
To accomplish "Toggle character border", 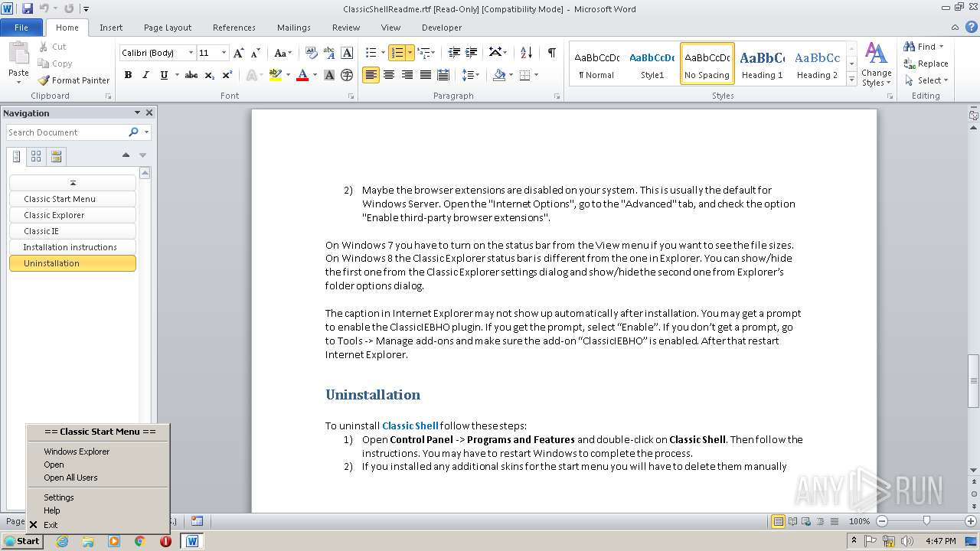I will point(347,53).
